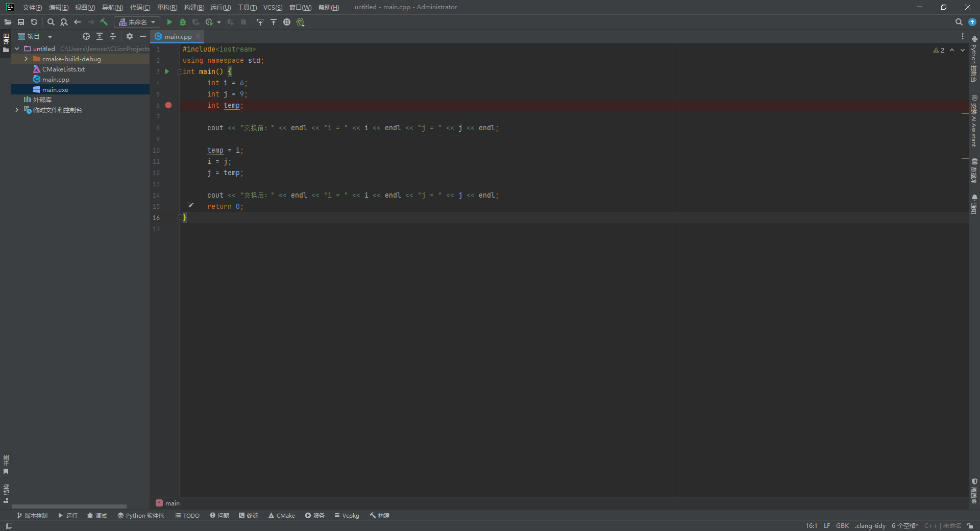Open the VCS(S) menu

click(273, 7)
